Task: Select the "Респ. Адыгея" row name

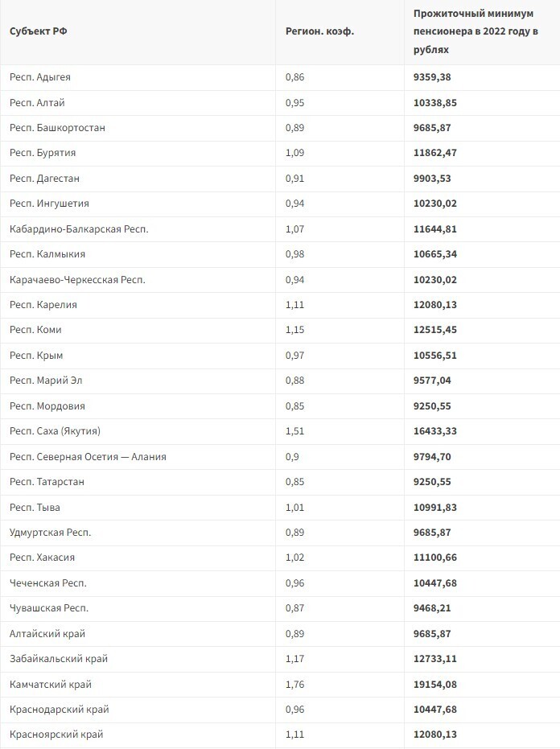Action: [40, 77]
